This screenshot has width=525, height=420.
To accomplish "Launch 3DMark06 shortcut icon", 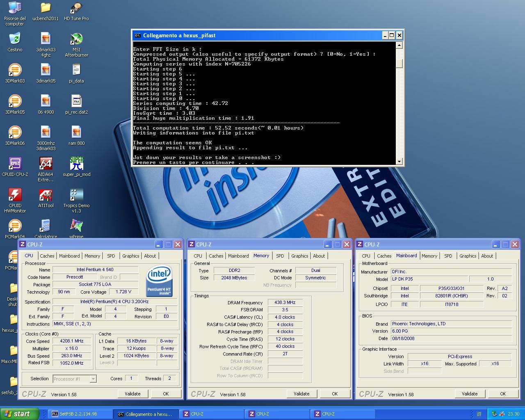I will [x=15, y=136].
